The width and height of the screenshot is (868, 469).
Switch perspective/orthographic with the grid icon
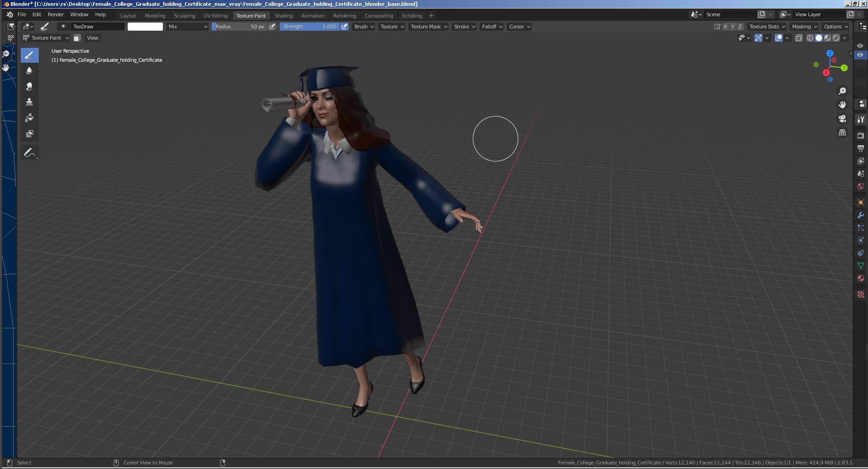[x=842, y=133]
